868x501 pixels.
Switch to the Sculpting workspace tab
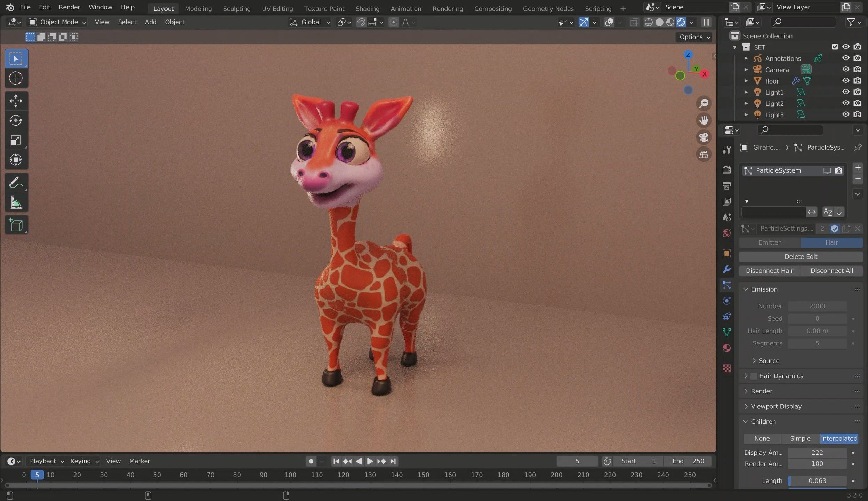point(236,8)
